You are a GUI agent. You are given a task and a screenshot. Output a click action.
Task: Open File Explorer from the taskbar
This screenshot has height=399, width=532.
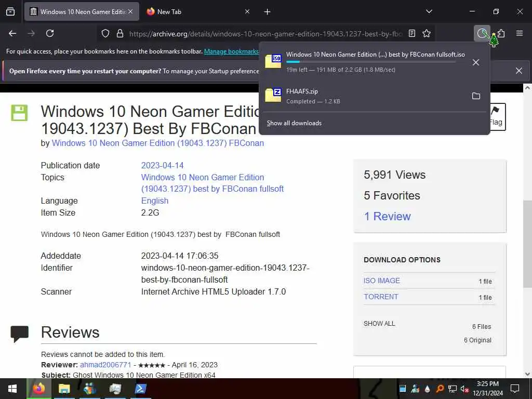click(64, 389)
